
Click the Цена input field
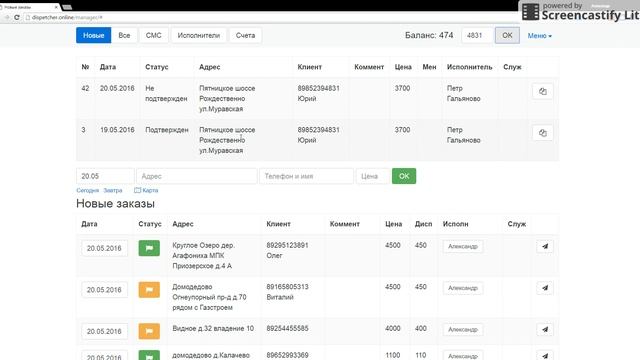coord(373,176)
